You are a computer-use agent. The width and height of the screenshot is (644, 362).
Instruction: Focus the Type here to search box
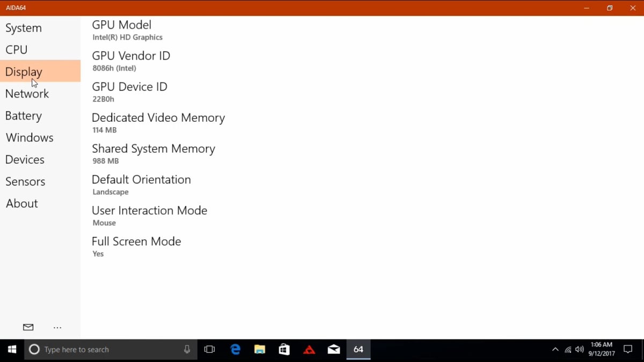pyautogui.click(x=110, y=350)
